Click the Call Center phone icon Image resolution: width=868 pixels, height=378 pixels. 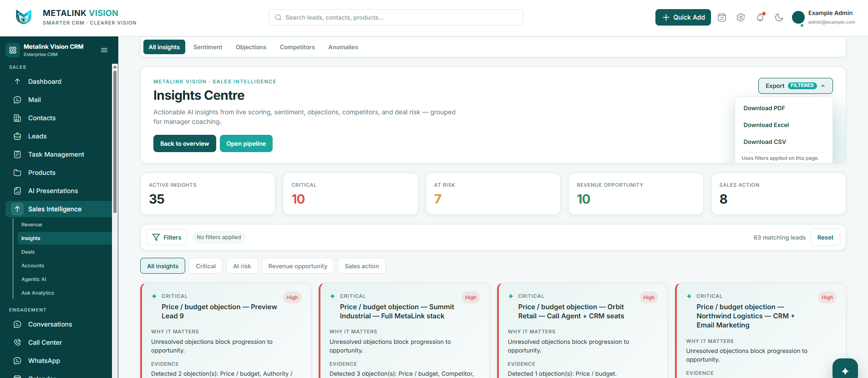pos(17,342)
